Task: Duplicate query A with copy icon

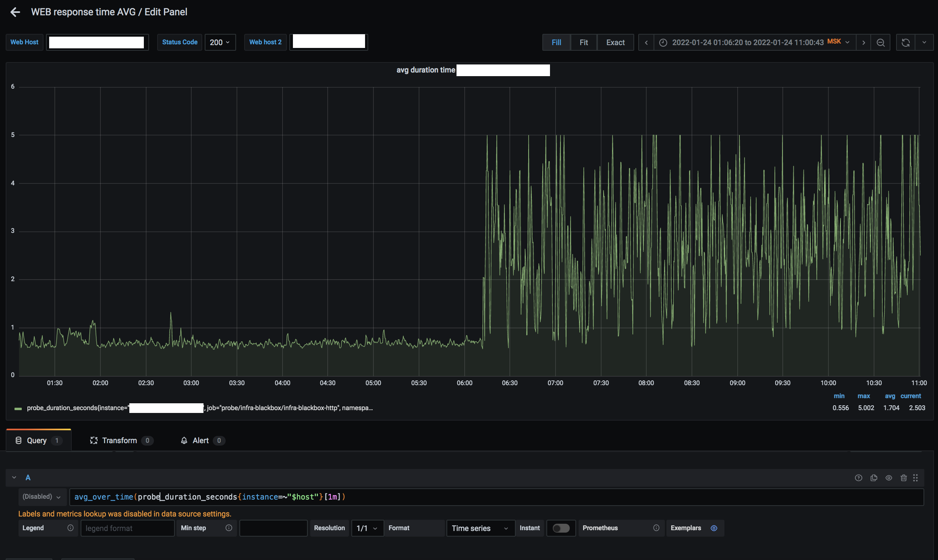Action: [x=874, y=478]
